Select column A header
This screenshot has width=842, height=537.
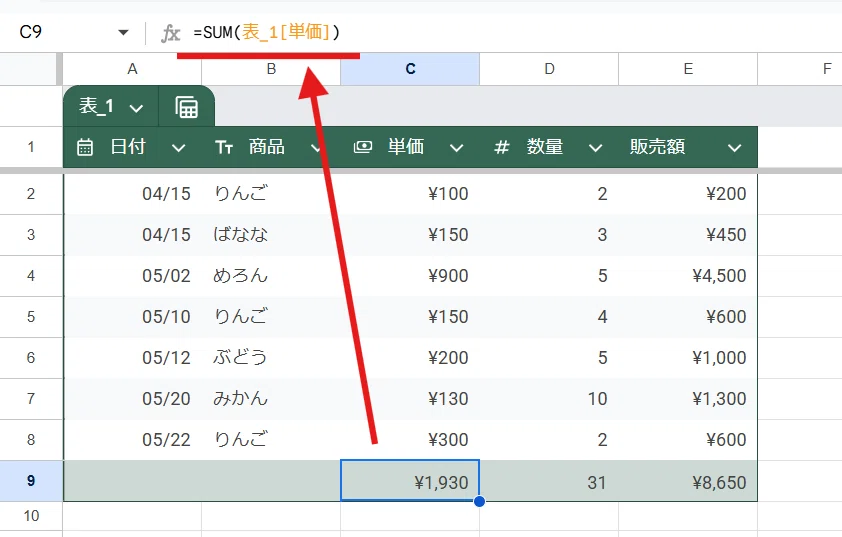tap(132, 69)
